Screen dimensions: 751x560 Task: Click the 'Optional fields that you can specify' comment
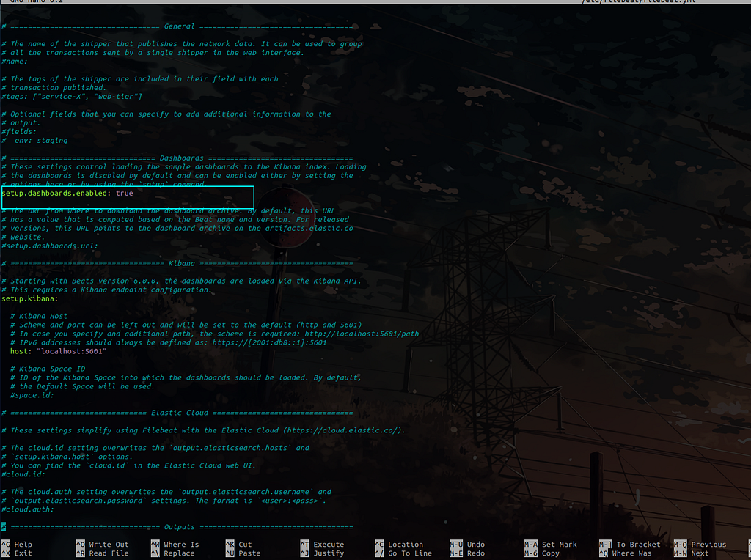166,114
